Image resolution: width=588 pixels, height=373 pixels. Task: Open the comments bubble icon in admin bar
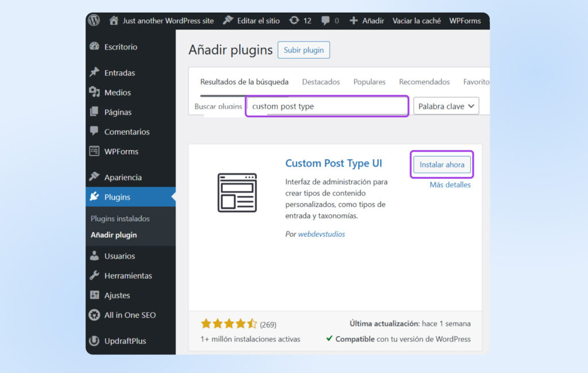pos(326,21)
